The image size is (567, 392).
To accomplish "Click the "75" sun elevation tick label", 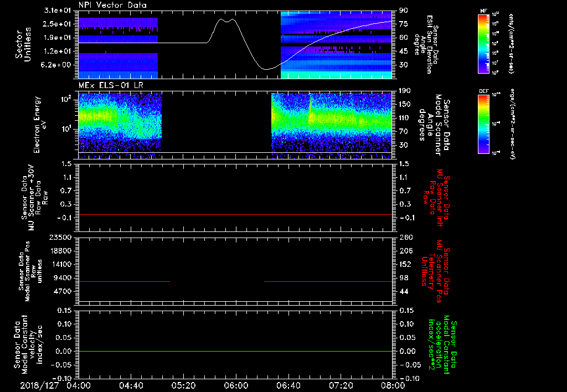I will (404, 24).
